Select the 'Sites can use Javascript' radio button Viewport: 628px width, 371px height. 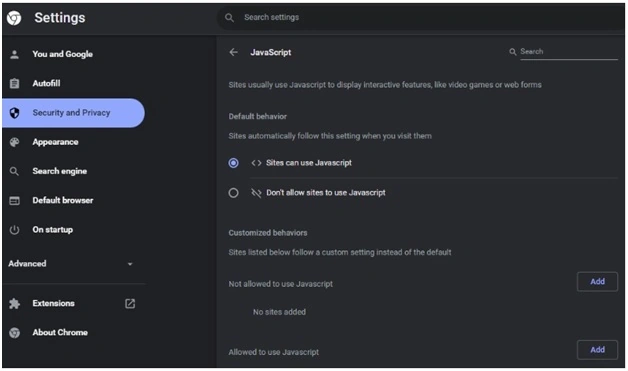coord(233,163)
